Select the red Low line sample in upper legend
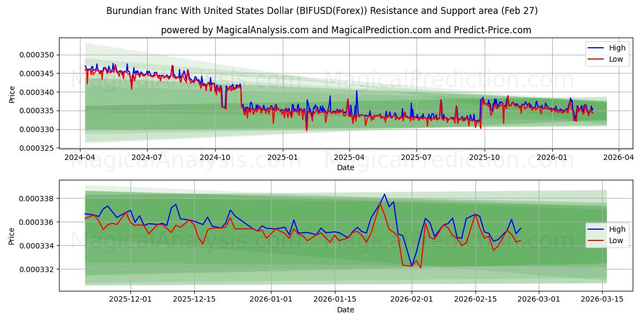The image size is (644, 322). tap(595, 59)
